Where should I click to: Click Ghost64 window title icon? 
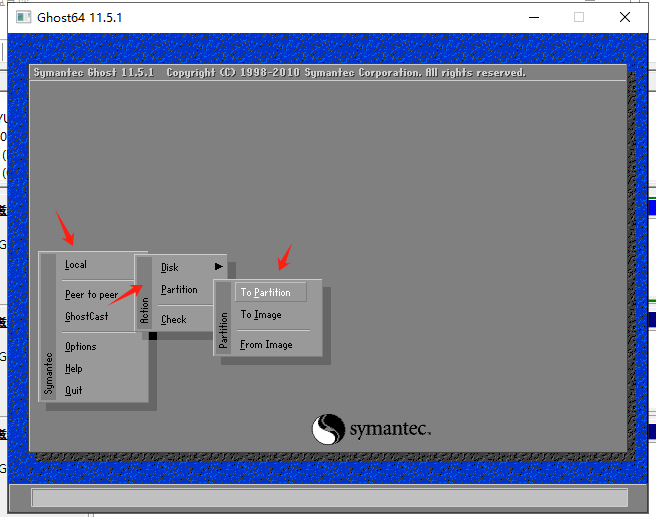[23, 18]
